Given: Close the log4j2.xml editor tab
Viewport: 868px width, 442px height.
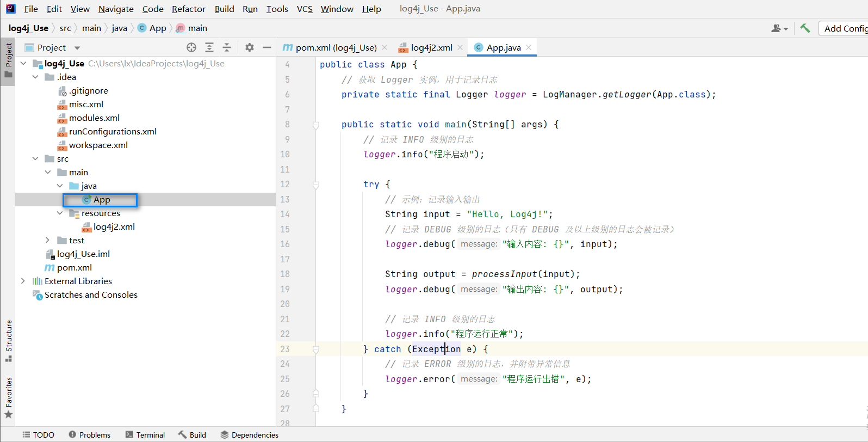Looking at the screenshot, I should tap(460, 47).
